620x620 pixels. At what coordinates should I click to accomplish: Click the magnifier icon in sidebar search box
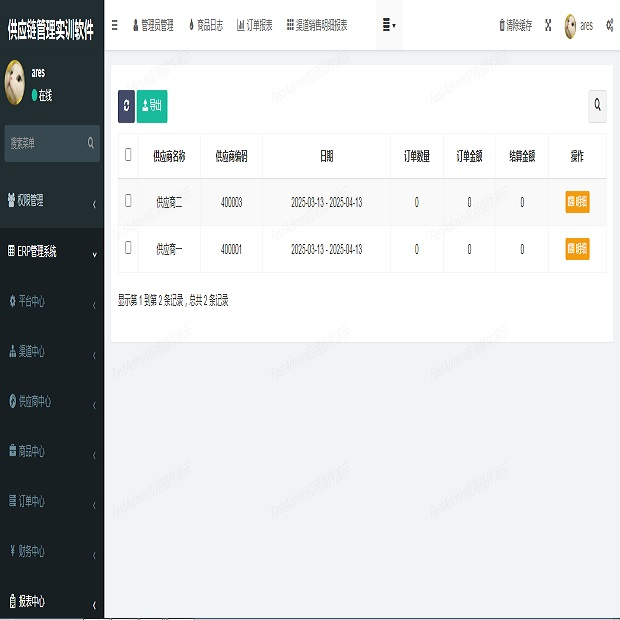point(91,143)
